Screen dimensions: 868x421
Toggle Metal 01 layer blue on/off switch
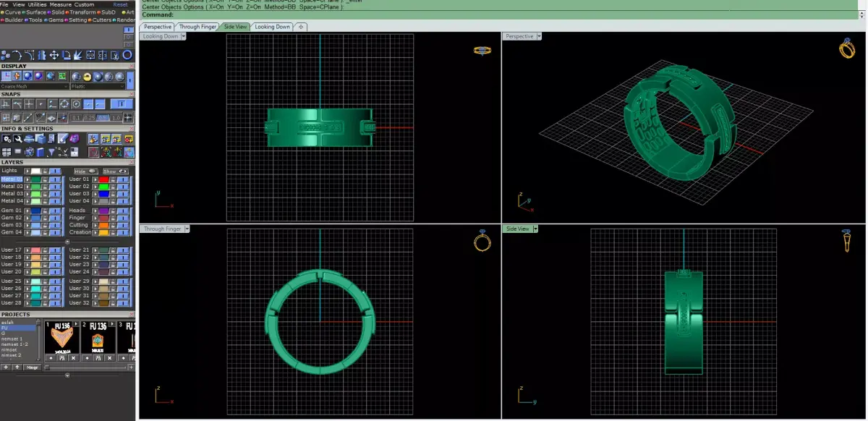pos(55,179)
